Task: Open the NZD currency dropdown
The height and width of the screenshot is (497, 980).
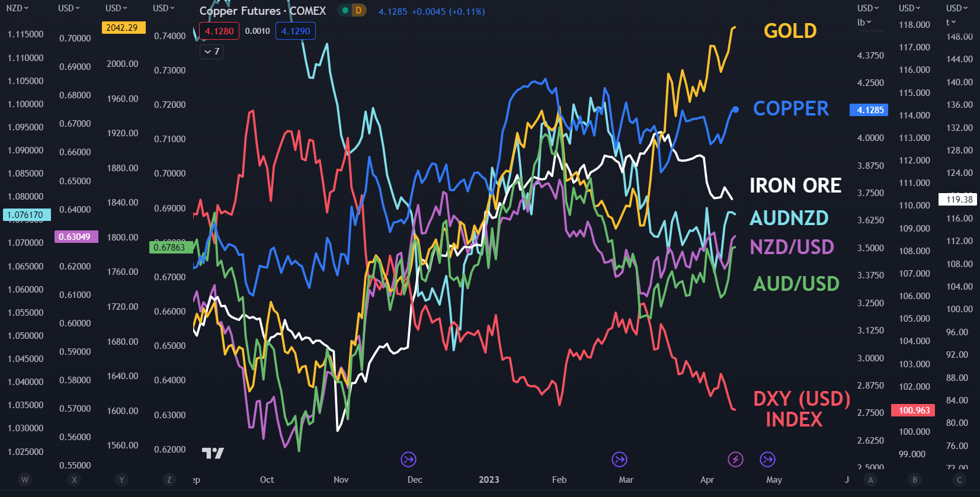Action: click(x=17, y=8)
